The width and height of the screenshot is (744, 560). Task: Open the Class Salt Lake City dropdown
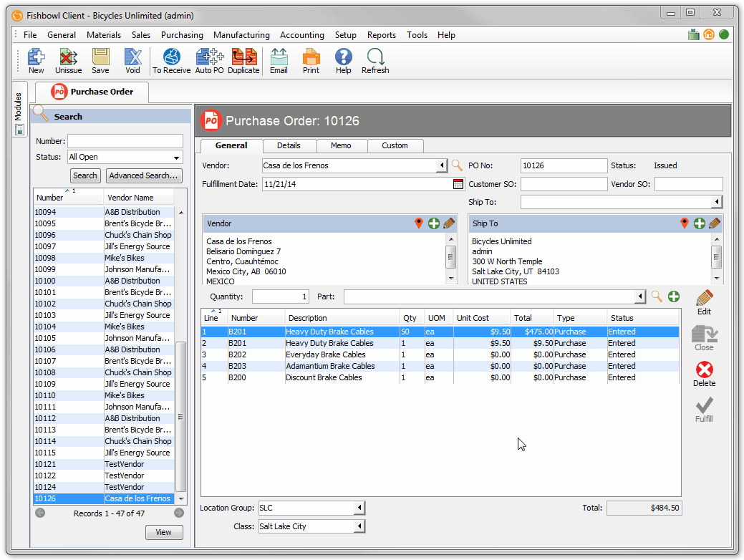[359, 526]
